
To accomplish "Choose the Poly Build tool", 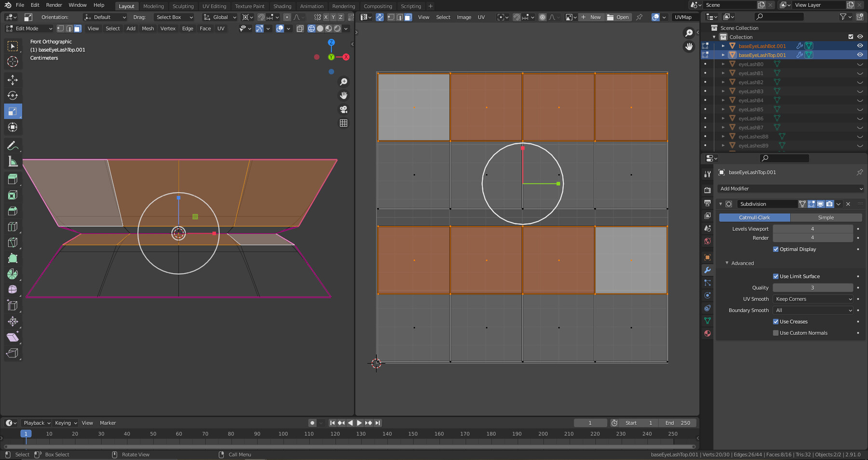I will click(x=13, y=259).
